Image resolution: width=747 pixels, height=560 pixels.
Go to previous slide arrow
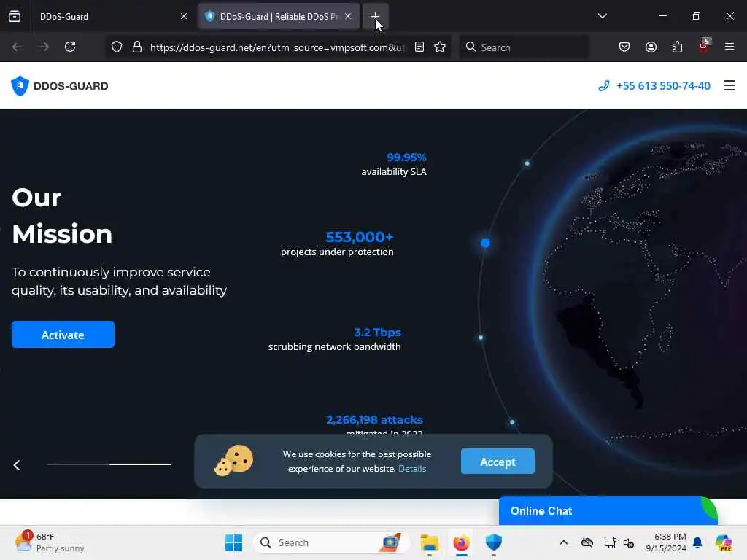click(x=17, y=465)
